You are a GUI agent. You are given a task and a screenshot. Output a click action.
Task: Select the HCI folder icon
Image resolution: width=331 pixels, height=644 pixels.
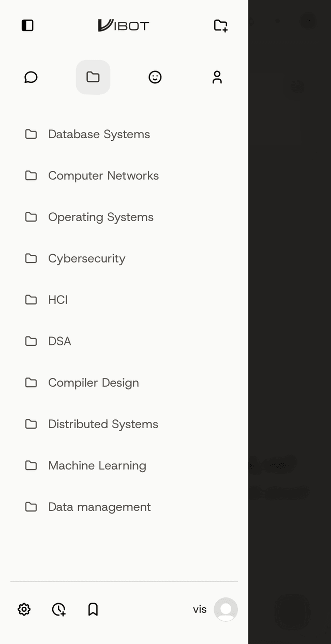pyautogui.click(x=31, y=300)
